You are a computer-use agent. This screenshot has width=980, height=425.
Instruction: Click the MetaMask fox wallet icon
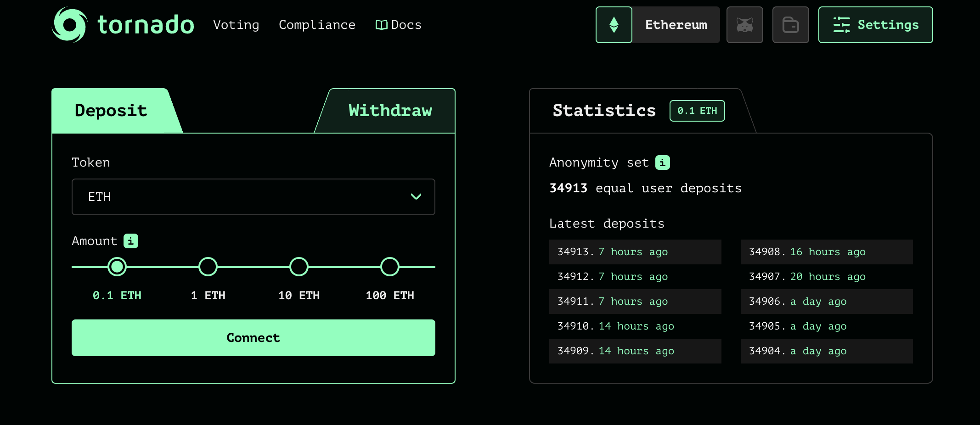[745, 25]
